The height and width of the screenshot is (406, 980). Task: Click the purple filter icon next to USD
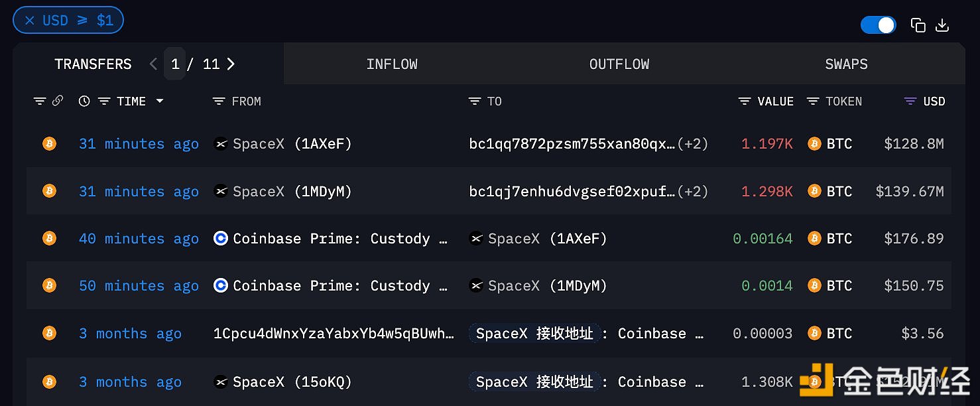pos(910,101)
